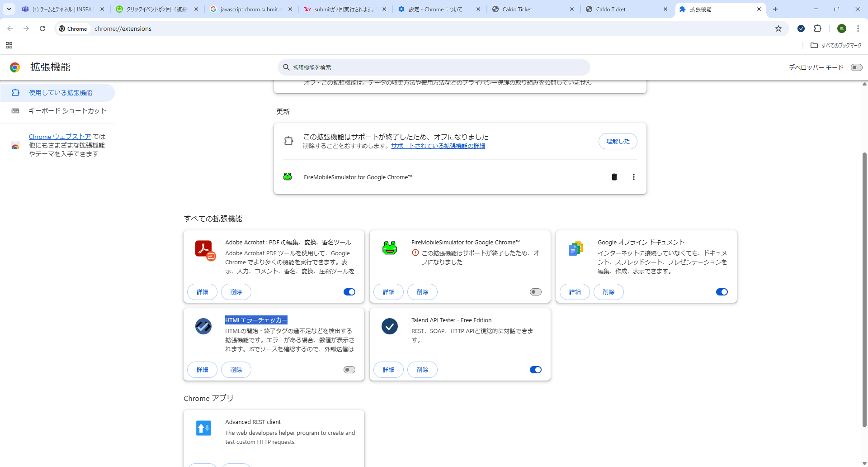Screen dimensions: 868x467
Task: Reload the current page
Action: click(x=42, y=29)
